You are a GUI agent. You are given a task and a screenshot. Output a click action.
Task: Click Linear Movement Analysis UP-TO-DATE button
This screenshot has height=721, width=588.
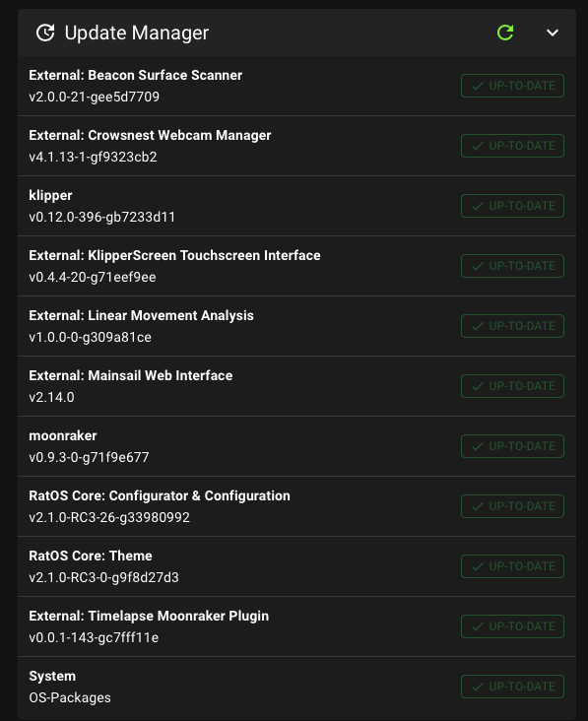point(512,326)
